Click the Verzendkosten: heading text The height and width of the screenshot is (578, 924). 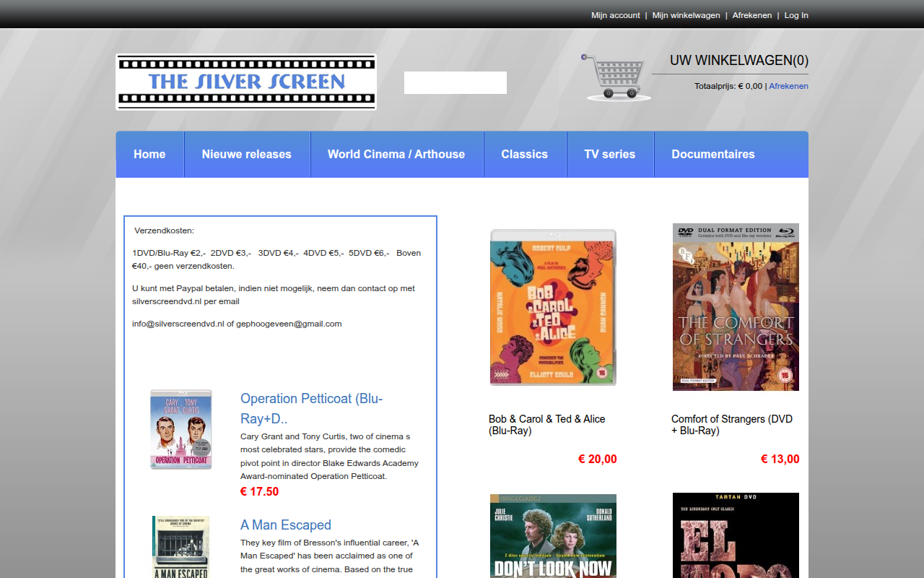pyautogui.click(x=164, y=230)
